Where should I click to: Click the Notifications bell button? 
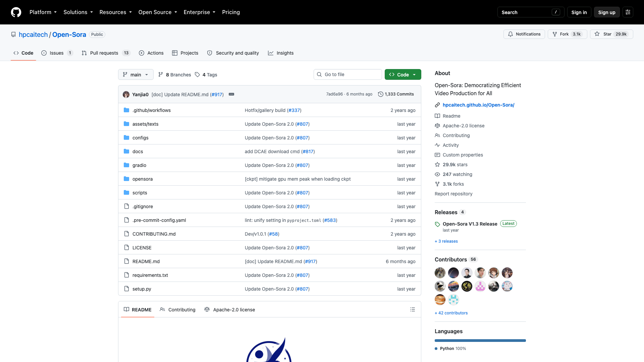(x=524, y=34)
